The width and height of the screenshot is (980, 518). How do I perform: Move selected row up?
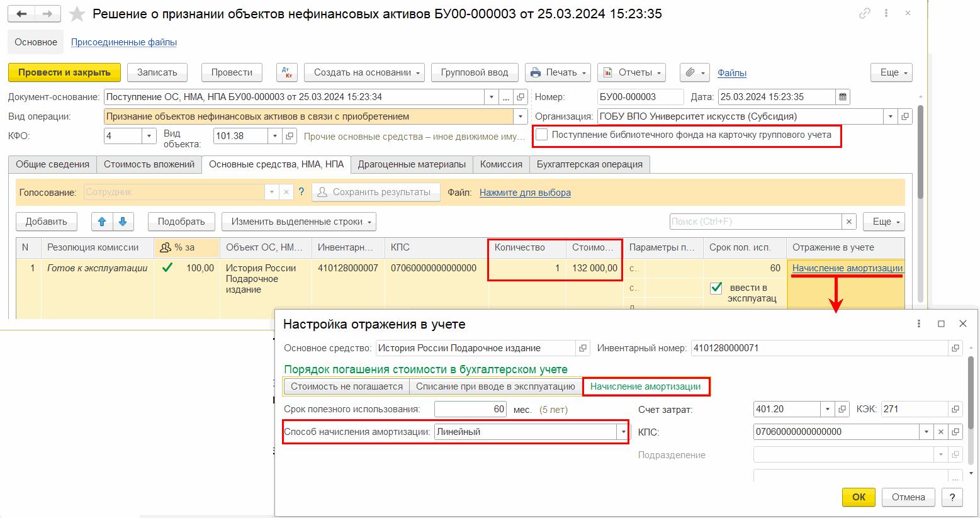tap(102, 222)
